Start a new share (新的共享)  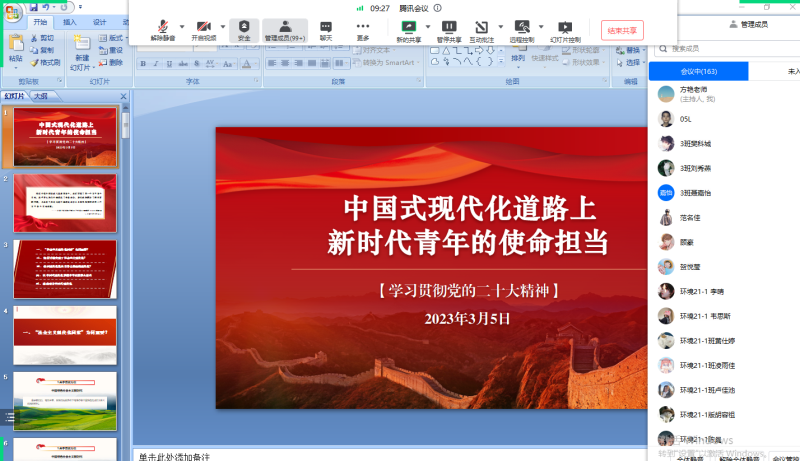(408, 29)
